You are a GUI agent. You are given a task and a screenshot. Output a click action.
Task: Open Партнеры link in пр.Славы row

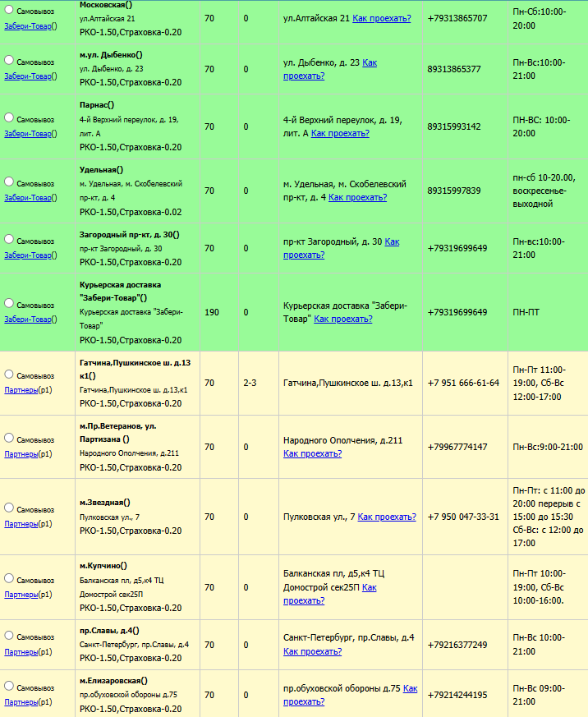tap(21, 652)
